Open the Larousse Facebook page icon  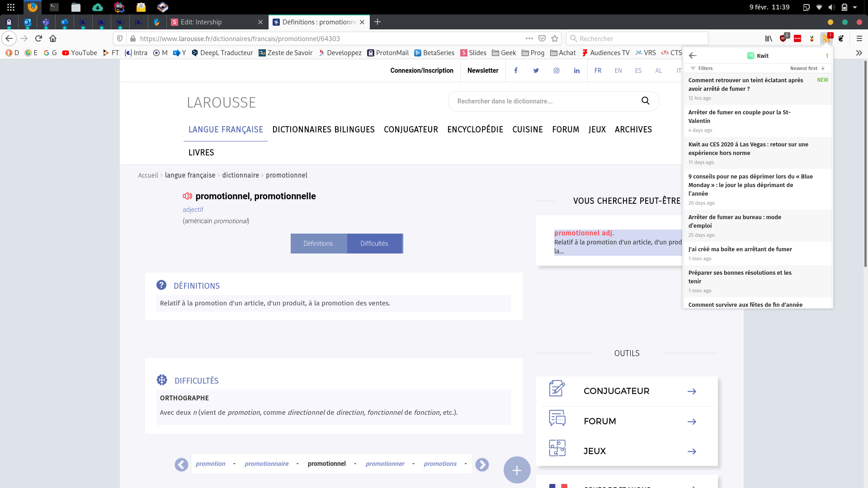[x=516, y=70]
